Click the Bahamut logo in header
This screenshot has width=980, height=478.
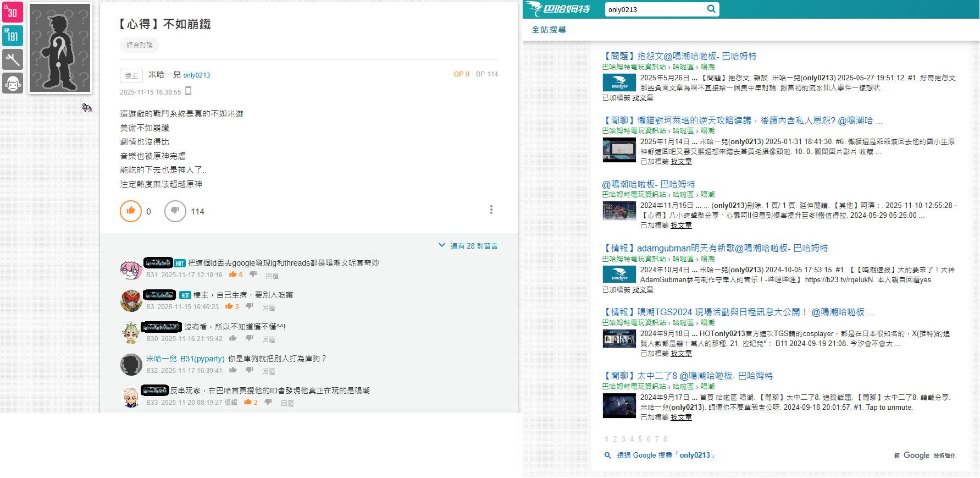click(x=558, y=9)
